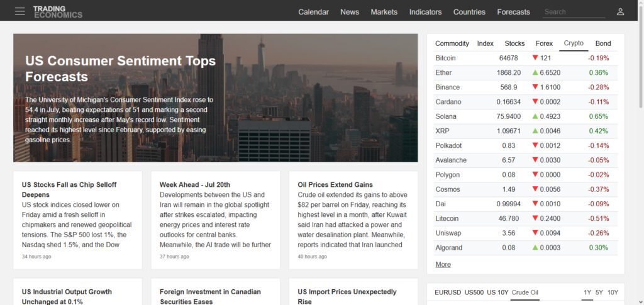
Task: Select the Crypto tab
Action: [574, 43]
